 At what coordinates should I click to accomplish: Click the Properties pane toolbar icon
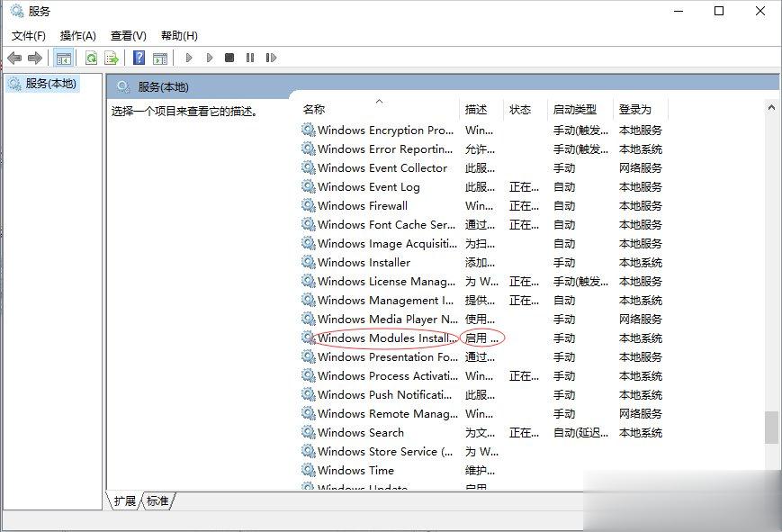coord(160,58)
